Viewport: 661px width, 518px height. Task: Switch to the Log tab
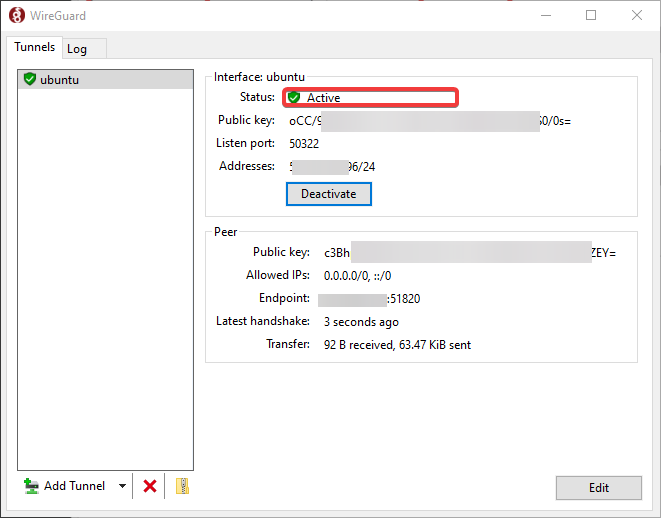pyautogui.click(x=84, y=49)
